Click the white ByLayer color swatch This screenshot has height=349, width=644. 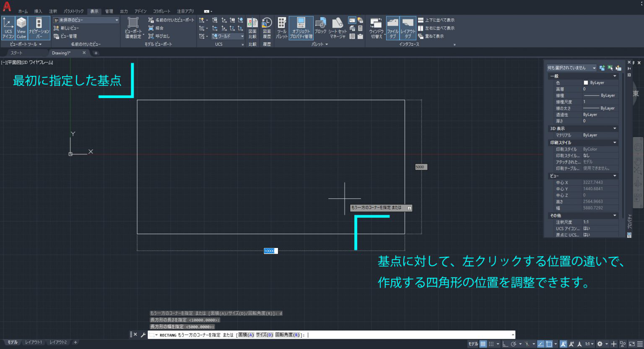(x=586, y=83)
